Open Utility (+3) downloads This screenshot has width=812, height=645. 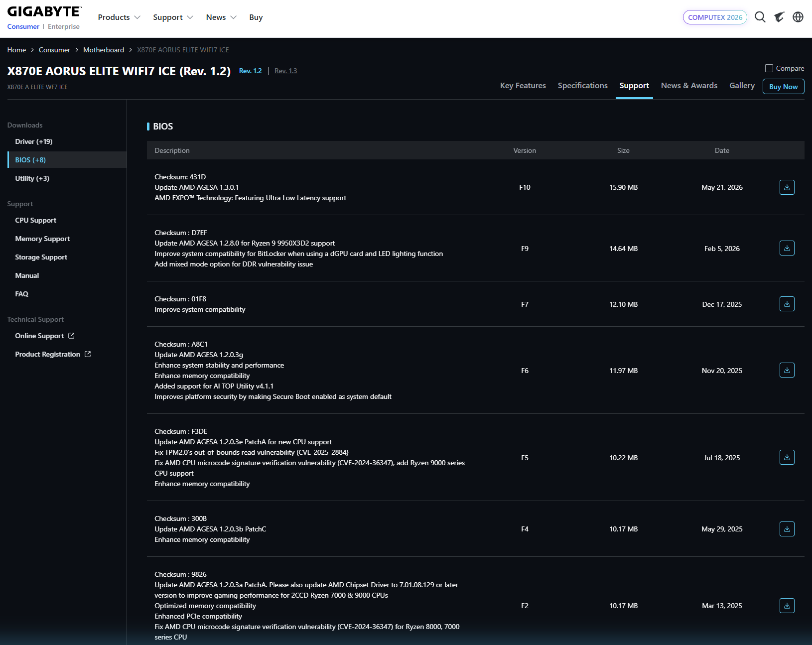point(32,178)
